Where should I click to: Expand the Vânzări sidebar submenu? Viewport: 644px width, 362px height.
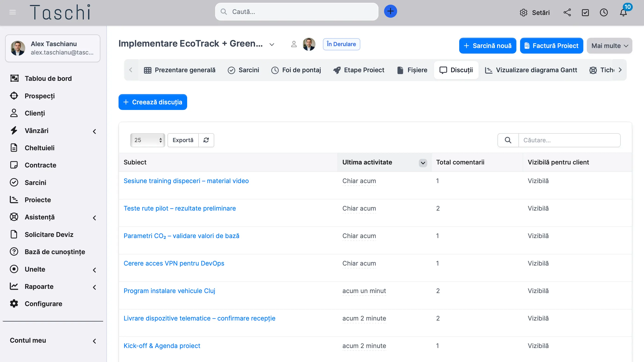94,131
